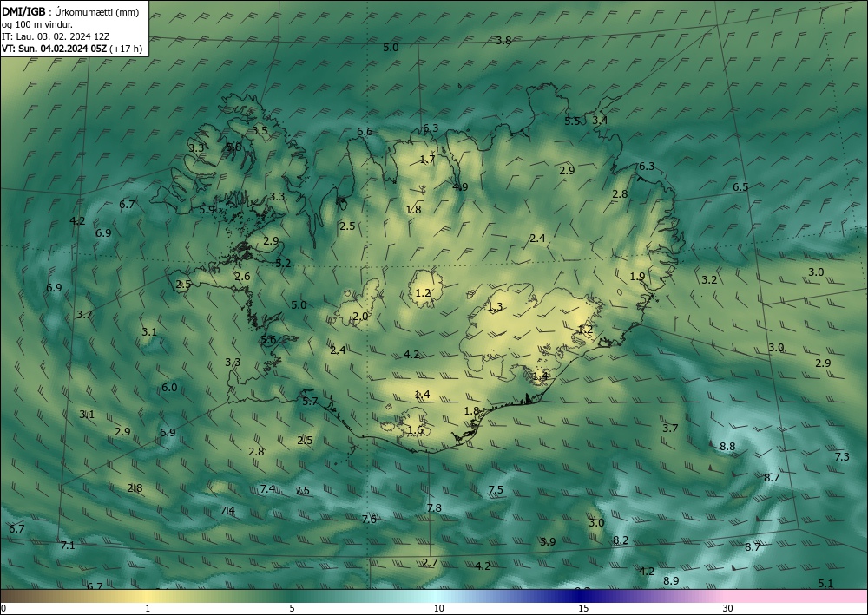The height and width of the screenshot is (615, 868).
Task: Click the 1.3 value on the large glacier
Action: 495,306
